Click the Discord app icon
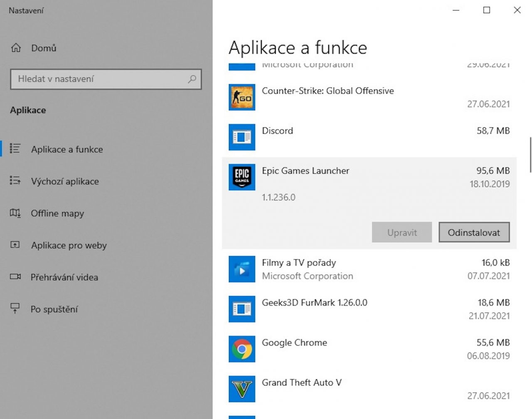532x419 pixels. [242, 137]
